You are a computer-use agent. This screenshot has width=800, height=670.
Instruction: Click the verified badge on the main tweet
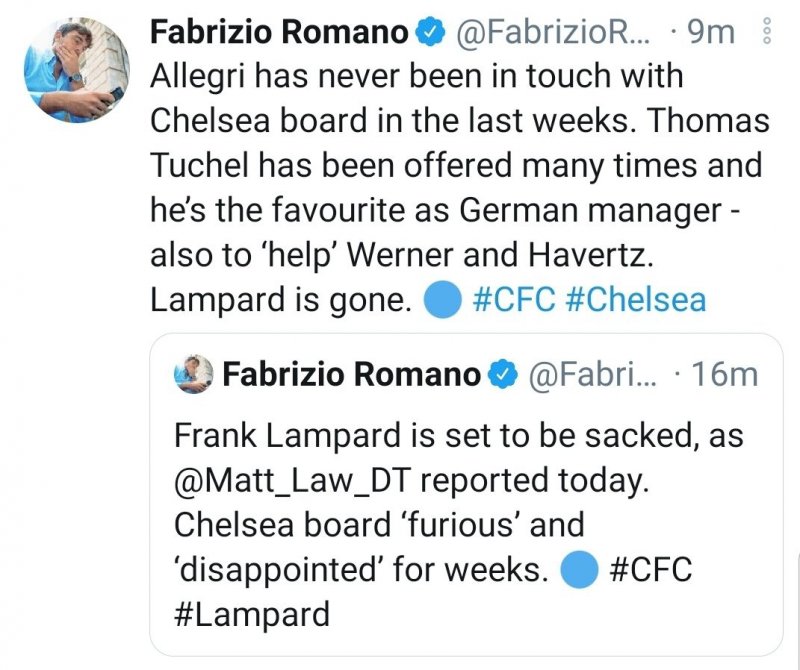[430, 34]
